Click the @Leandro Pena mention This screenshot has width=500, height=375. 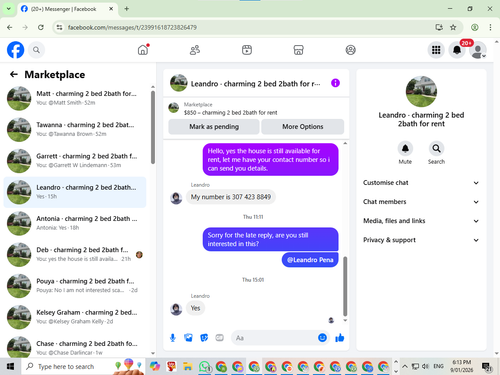310,260
